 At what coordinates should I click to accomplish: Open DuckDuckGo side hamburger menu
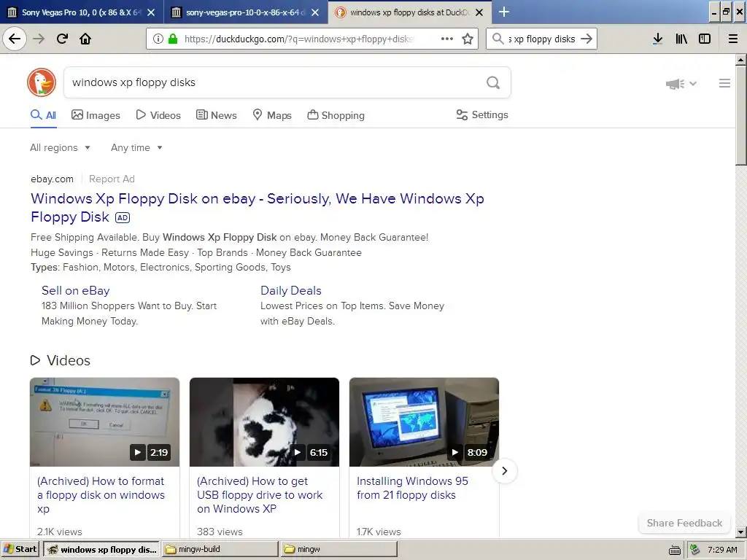724,83
